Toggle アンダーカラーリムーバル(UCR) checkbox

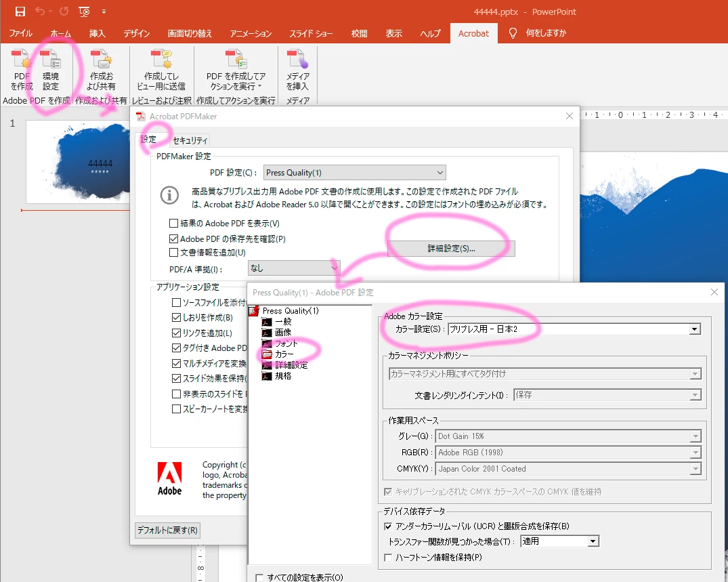388,526
